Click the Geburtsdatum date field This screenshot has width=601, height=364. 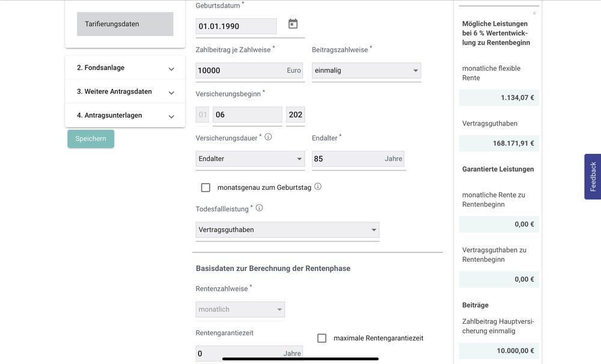pyautogui.click(x=236, y=26)
